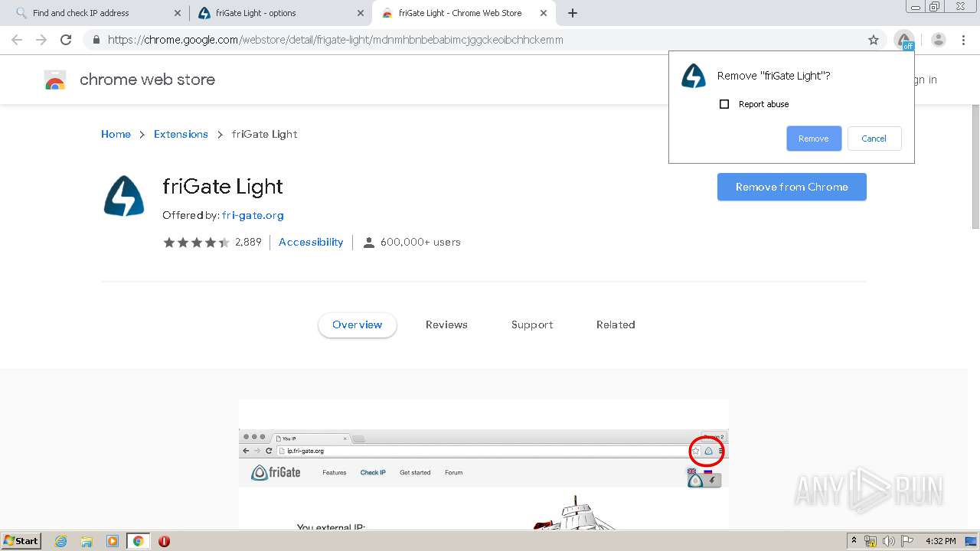
Task: Close the 'friGate Light - Chrome Web Store' tab
Action: pos(544,13)
